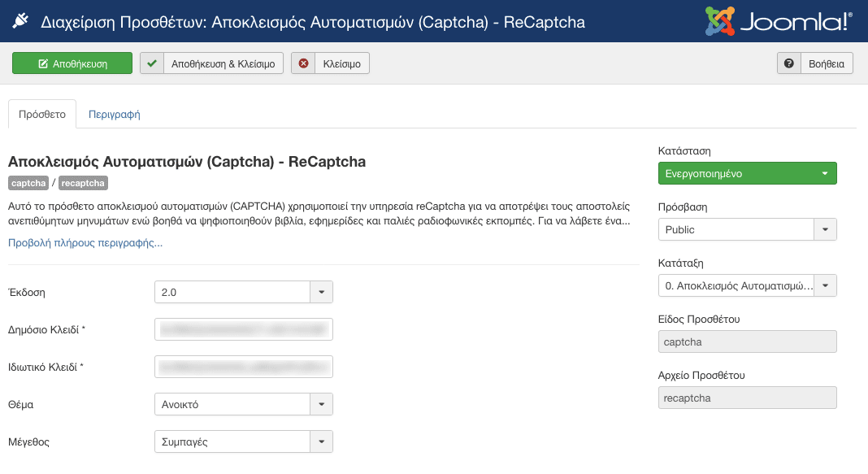
Task: Click the plug icon in the header
Action: coord(20,22)
